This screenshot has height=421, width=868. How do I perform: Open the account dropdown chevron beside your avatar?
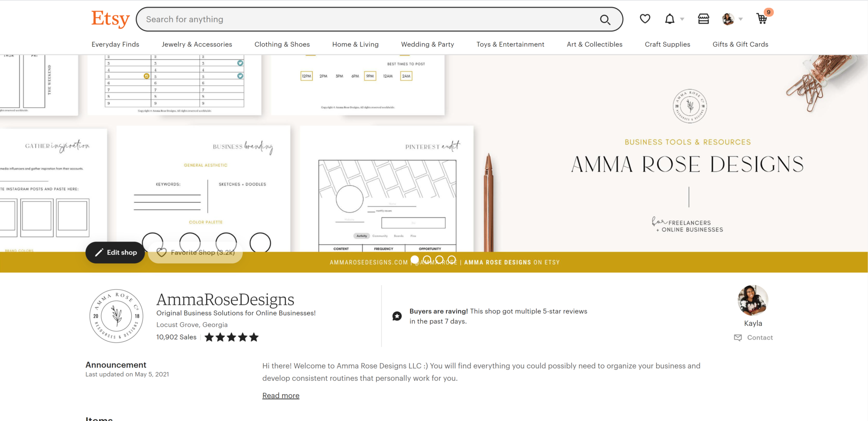[740, 19]
